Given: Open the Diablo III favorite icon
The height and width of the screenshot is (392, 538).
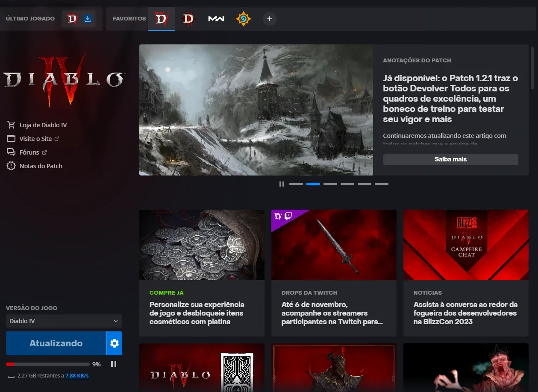Looking at the screenshot, I should tap(188, 19).
